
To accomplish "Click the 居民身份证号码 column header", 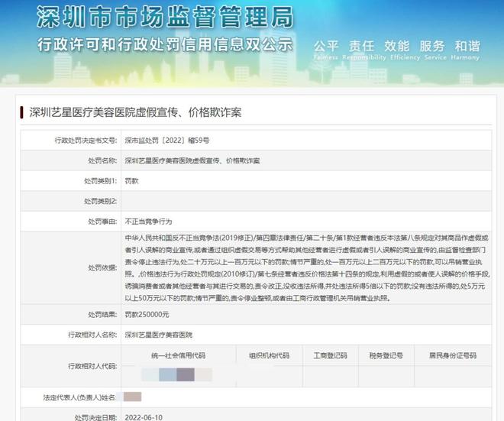I will click(453, 355).
